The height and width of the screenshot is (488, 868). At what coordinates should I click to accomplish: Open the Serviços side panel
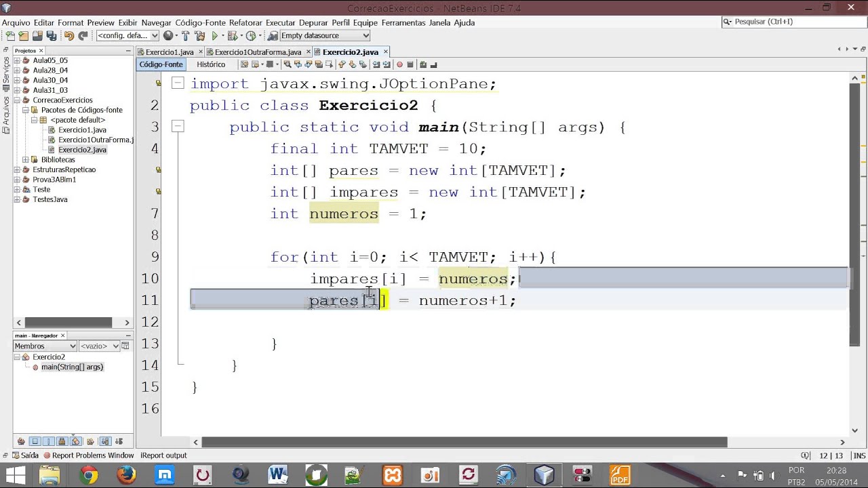tap(6, 75)
